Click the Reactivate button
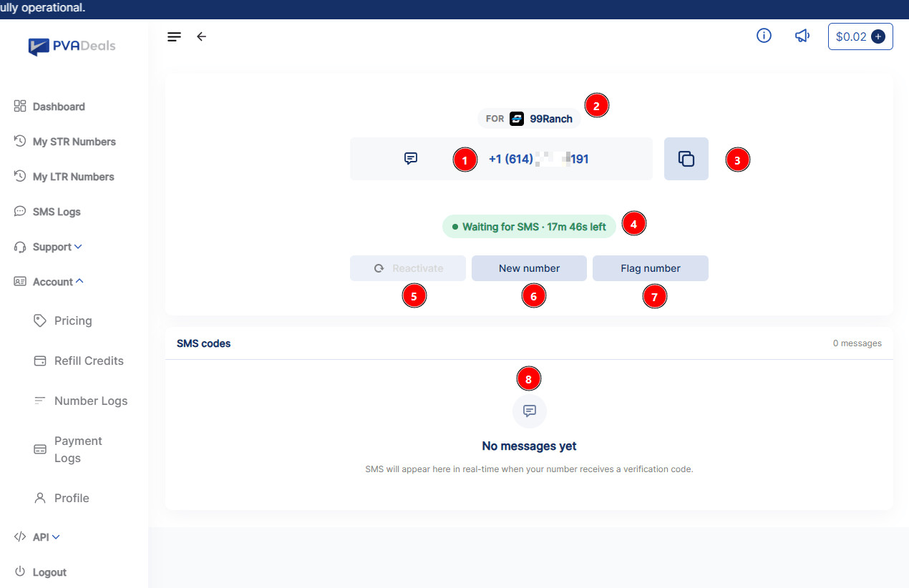909x588 pixels. click(x=408, y=268)
